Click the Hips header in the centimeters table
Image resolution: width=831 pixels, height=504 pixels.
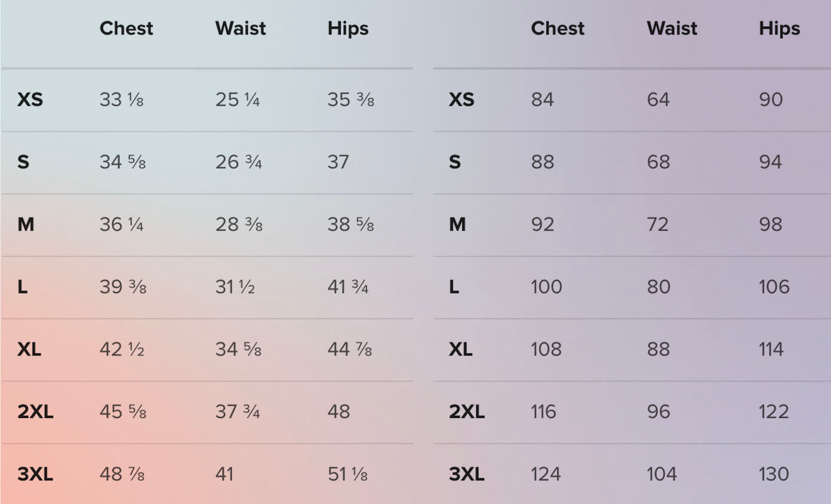click(779, 29)
